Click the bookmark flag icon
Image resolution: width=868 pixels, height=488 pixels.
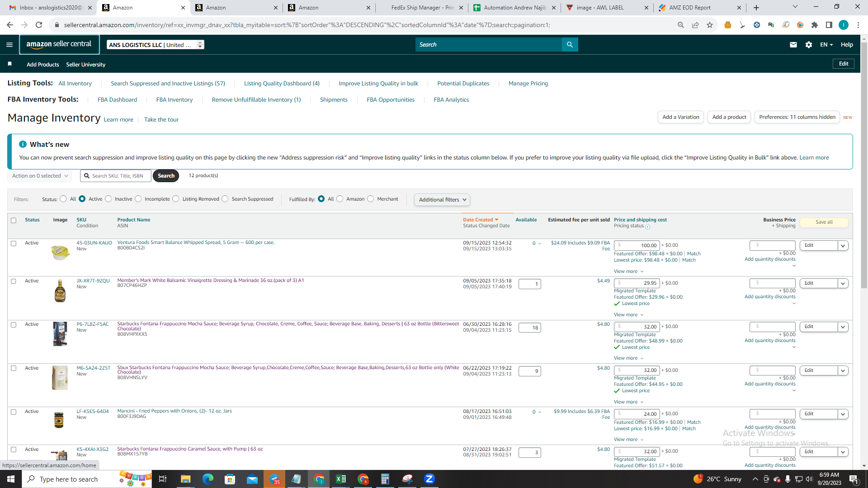click(9, 64)
